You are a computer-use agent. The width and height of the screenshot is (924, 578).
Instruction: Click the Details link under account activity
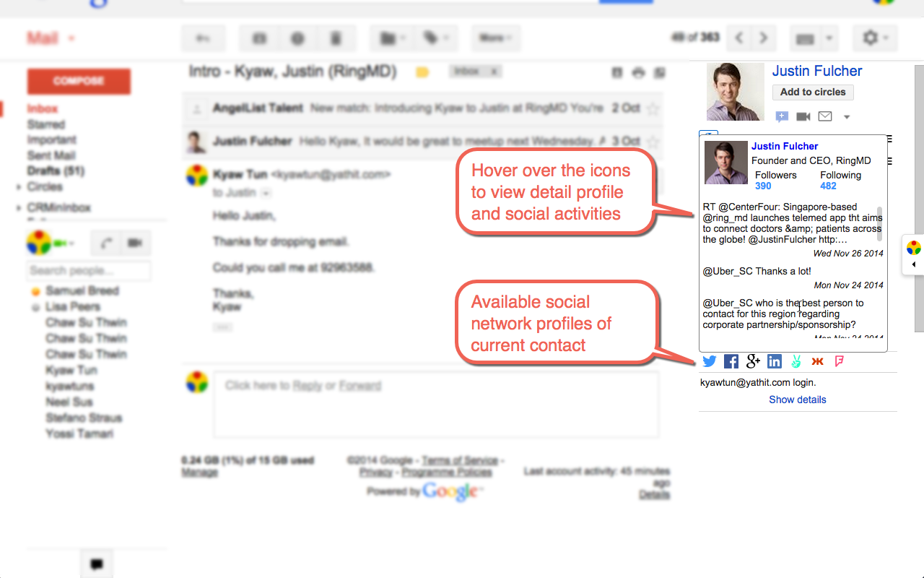[x=655, y=494]
